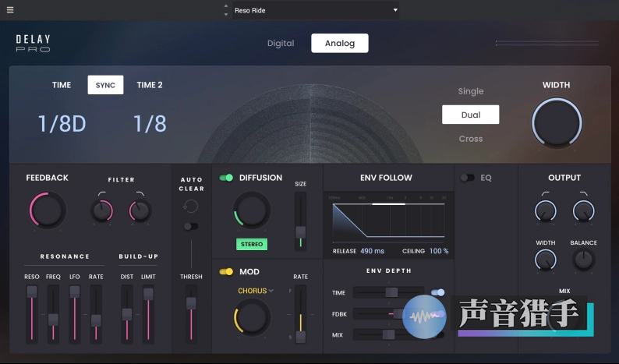The image size is (619, 364).
Task: Click the OUTPUT BALANCE knob
Action: tap(583, 260)
